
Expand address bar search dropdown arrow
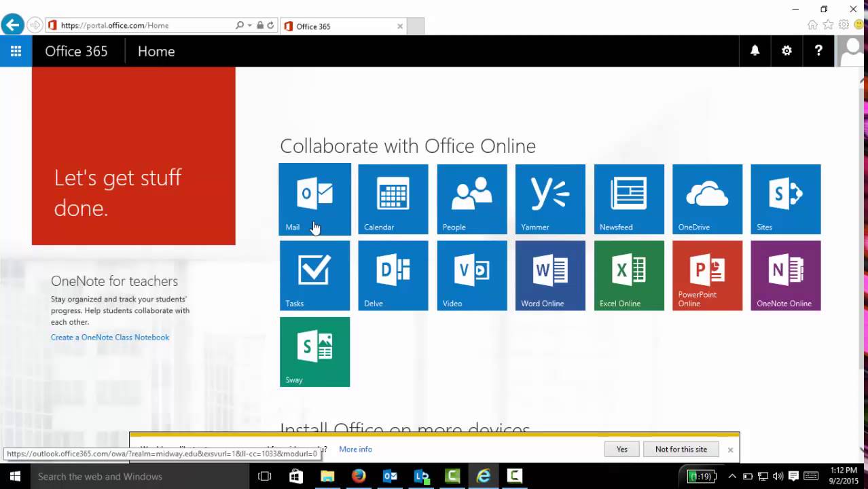pyautogui.click(x=249, y=25)
